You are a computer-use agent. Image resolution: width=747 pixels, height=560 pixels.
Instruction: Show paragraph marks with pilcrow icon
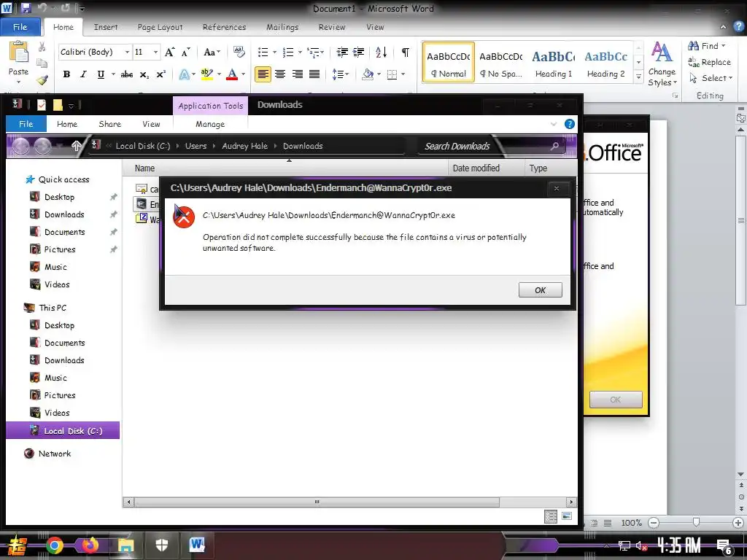[x=406, y=52]
